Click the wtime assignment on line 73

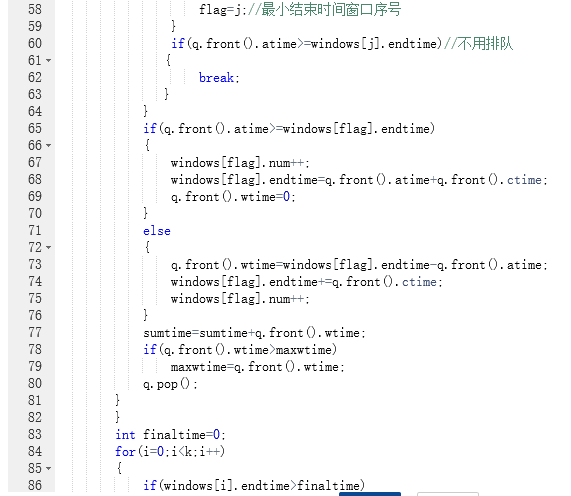(359, 265)
